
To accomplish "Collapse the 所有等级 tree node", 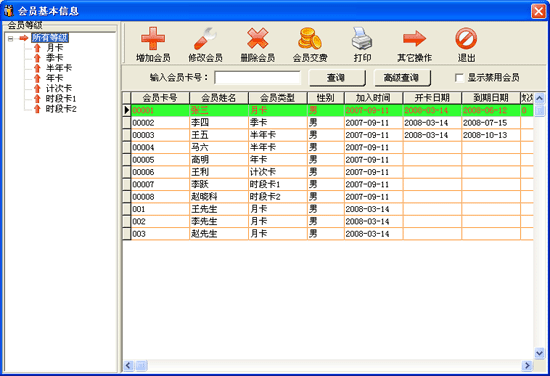I will pyautogui.click(x=11, y=39).
